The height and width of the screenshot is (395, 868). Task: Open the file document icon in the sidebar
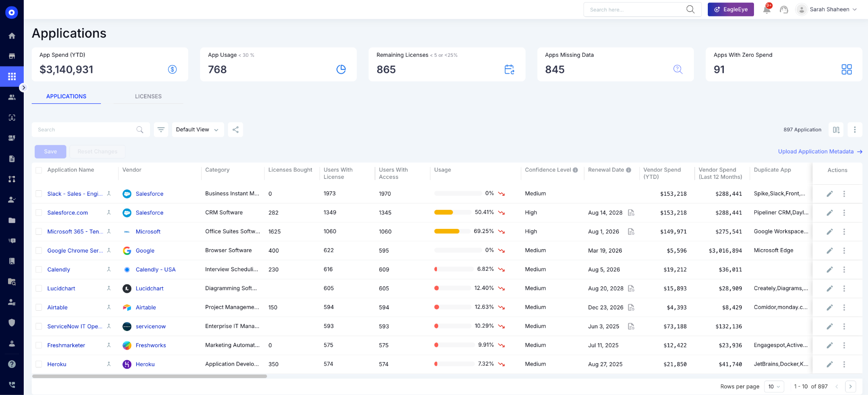(x=12, y=159)
